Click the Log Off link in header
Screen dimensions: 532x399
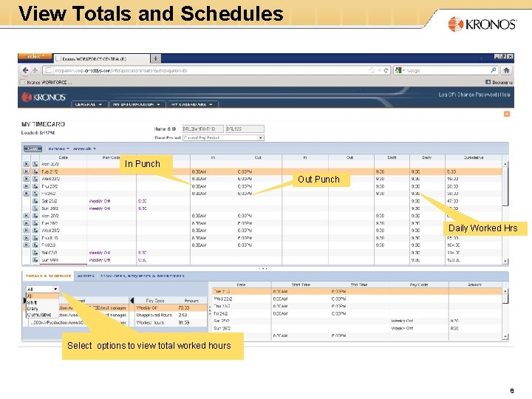click(447, 95)
